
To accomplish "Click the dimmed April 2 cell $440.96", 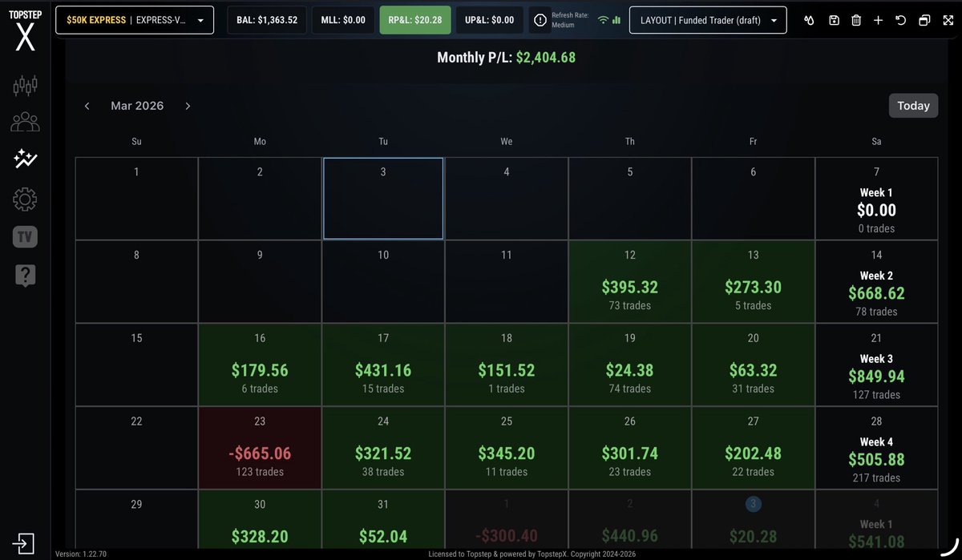I will pyautogui.click(x=630, y=521).
